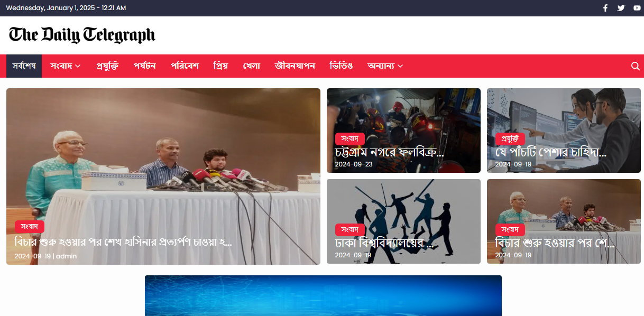The width and height of the screenshot is (644, 316).
Task: Click date 2024-09-23 on চট্টগ্রাম article
Action: pyautogui.click(x=354, y=164)
